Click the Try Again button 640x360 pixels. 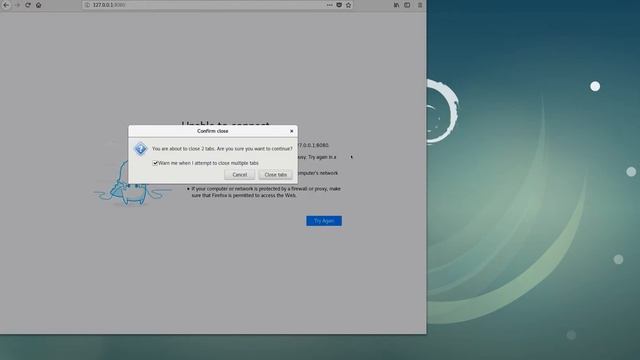pyautogui.click(x=324, y=221)
